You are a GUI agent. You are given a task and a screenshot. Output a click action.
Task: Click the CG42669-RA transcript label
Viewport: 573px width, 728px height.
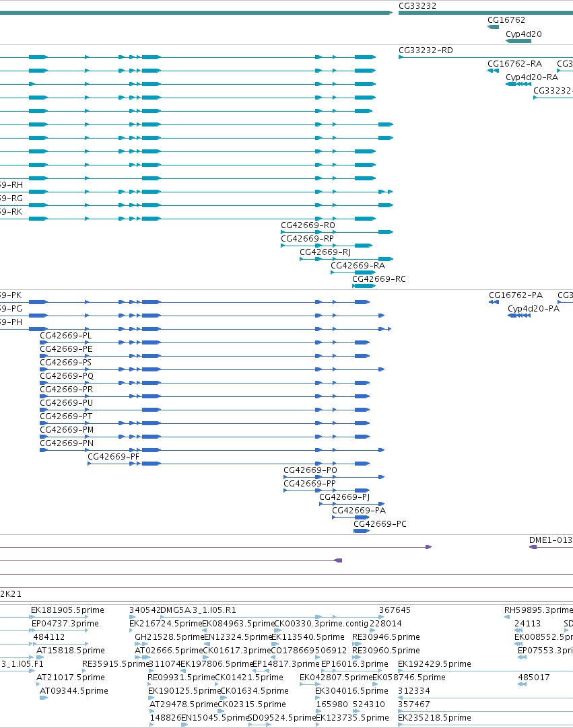point(358,266)
